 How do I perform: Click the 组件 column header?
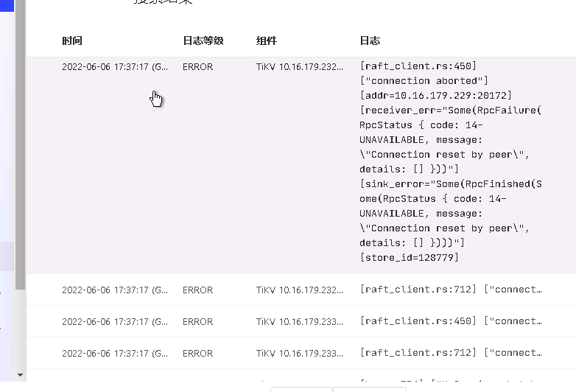point(267,41)
